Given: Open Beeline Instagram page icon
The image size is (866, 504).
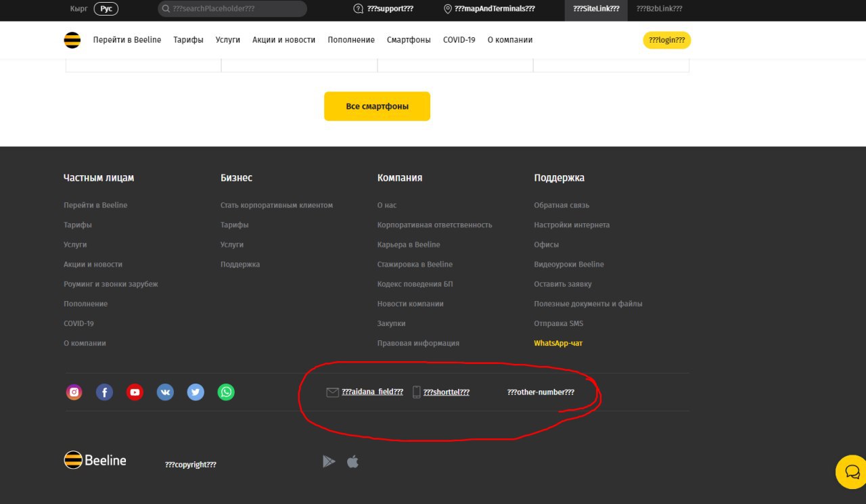Looking at the screenshot, I should [x=74, y=392].
